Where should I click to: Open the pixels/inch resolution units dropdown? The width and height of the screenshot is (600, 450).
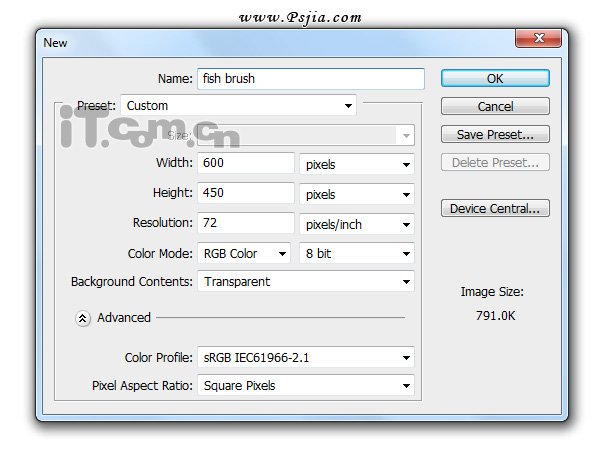tap(357, 224)
